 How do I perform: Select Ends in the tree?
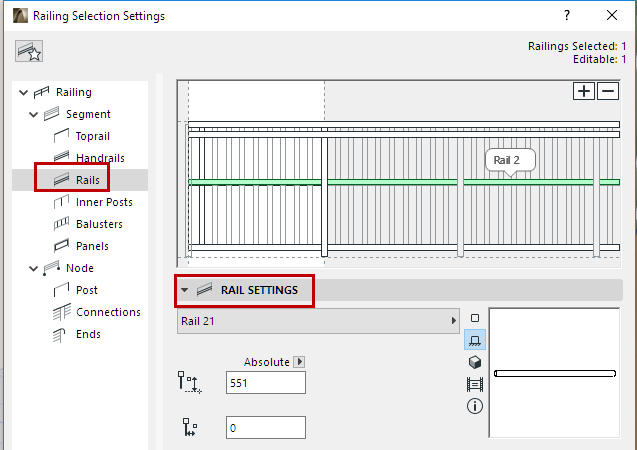click(88, 334)
